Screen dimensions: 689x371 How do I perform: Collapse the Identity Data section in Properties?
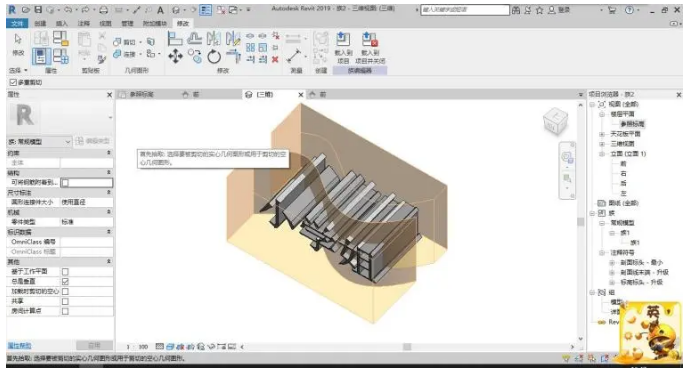click(x=109, y=232)
